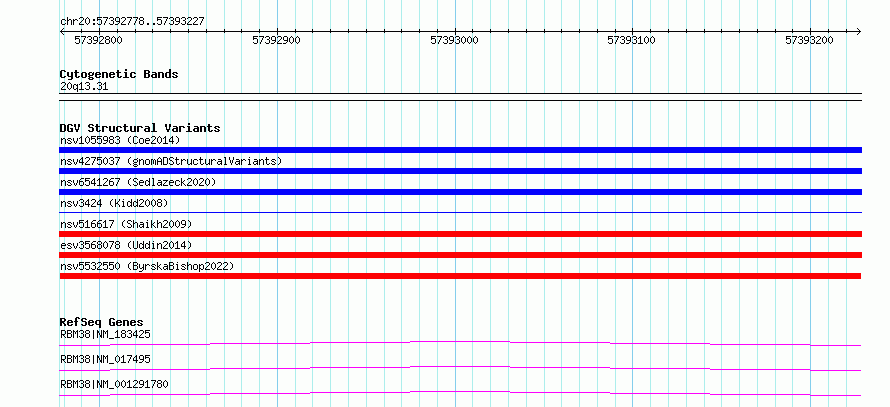Click ruler position 57392900
Viewport: 890px width, 407px height.
[276, 40]
